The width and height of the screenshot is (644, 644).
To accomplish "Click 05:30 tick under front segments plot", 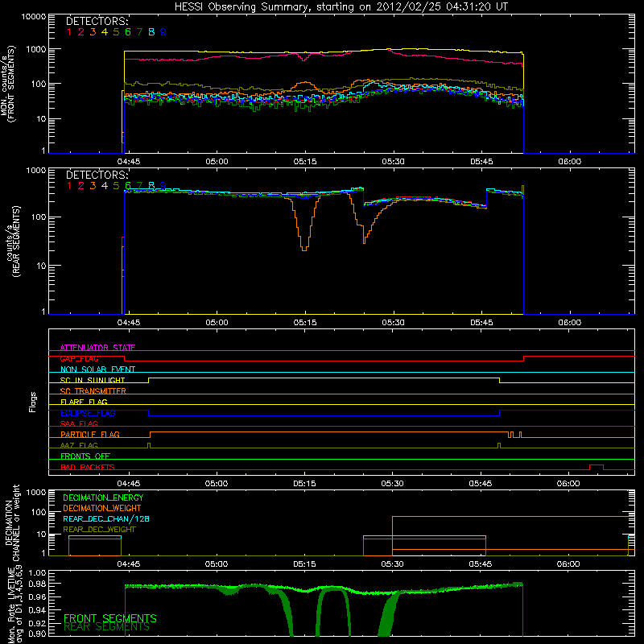I will 393,162.
